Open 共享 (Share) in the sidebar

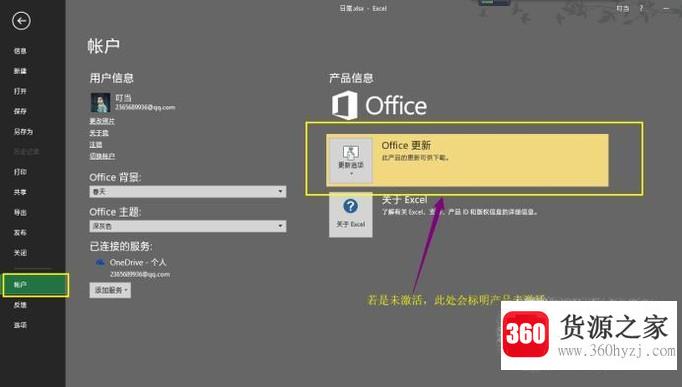[20, 192]
